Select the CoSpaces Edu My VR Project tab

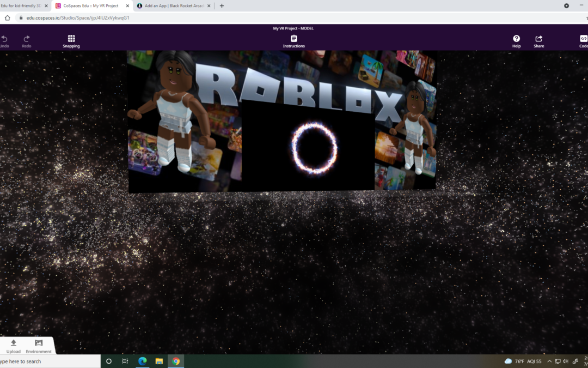click(x=91, y=5)
